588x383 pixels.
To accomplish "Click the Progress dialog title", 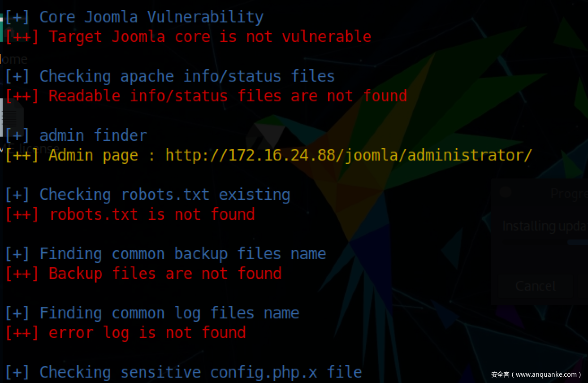I will [568, 194].
